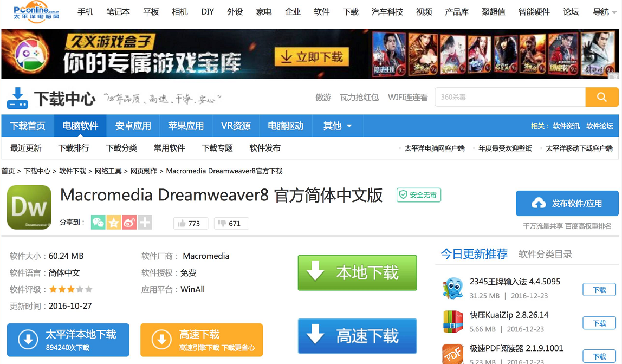622x364 pixels.
Task: Open the 下载分类 sub-navigation link
Action: point(122,148)
